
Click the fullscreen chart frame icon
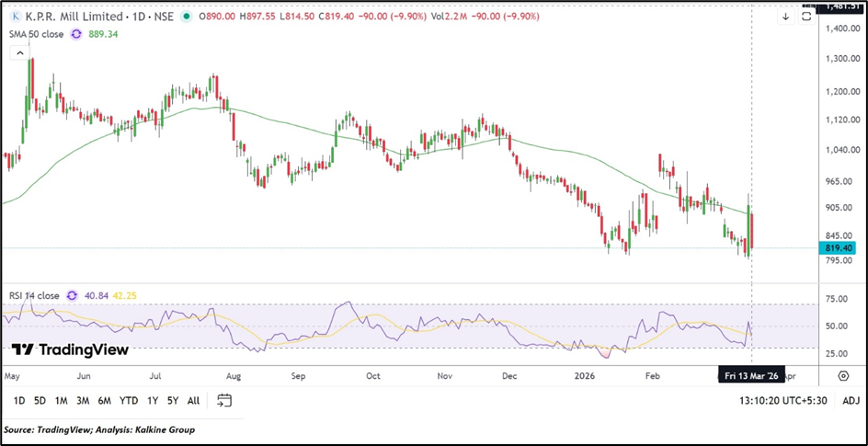[806, 17]
